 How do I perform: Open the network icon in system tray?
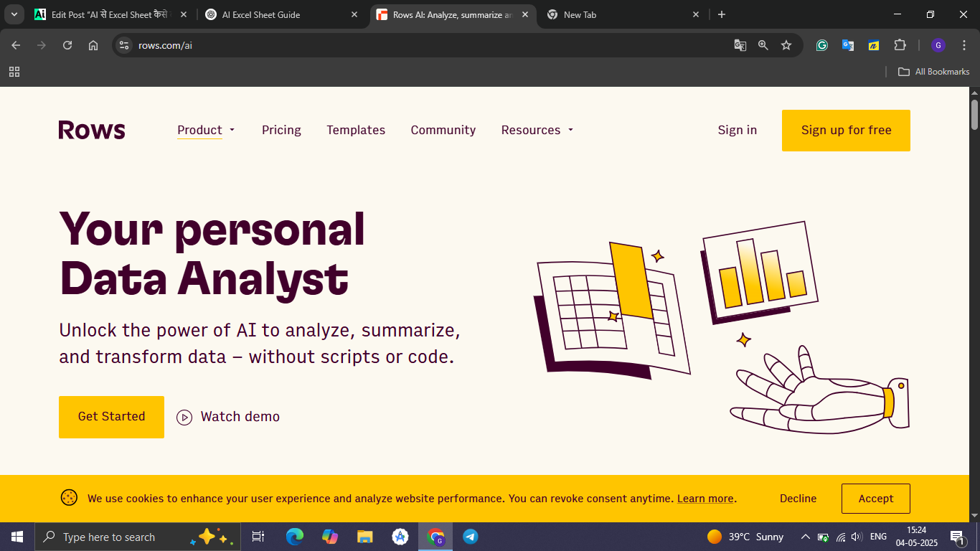pyautogui.click(x=841, y=537)
